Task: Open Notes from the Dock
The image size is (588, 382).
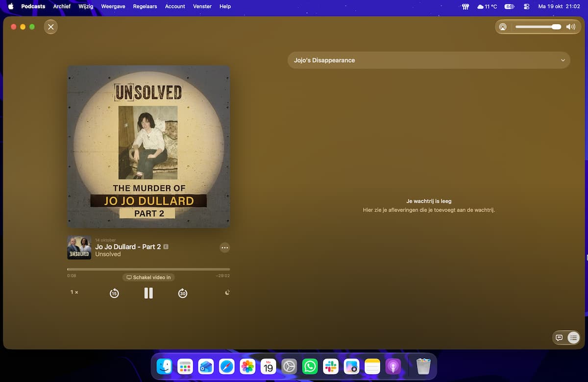Action: coord(372,366)
